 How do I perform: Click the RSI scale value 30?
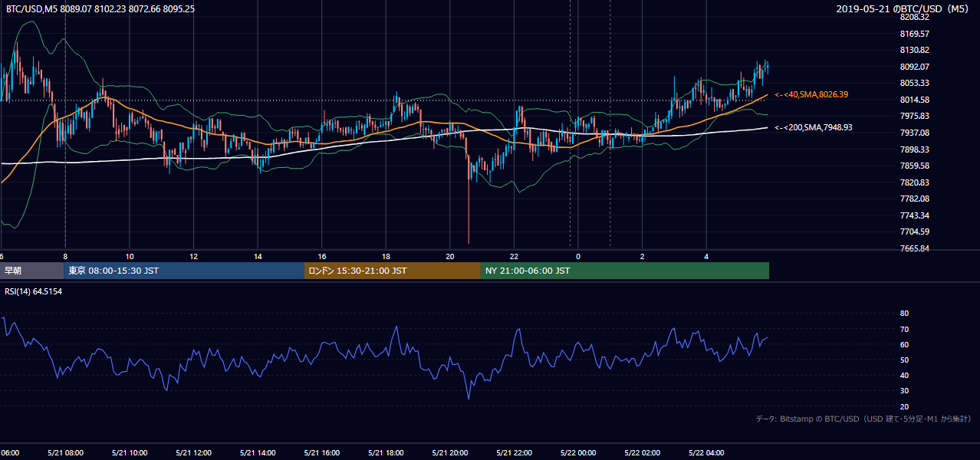click(x=904, y=391)
